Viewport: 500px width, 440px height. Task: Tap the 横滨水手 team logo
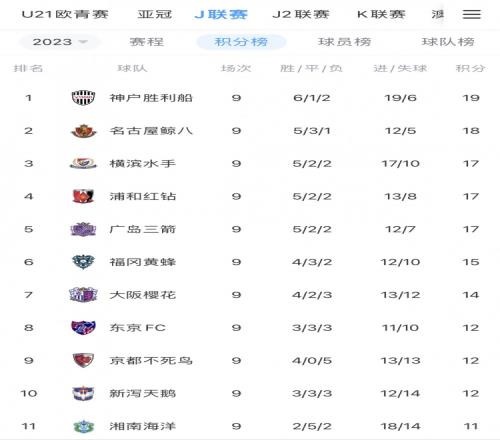(x=83, y=163)
